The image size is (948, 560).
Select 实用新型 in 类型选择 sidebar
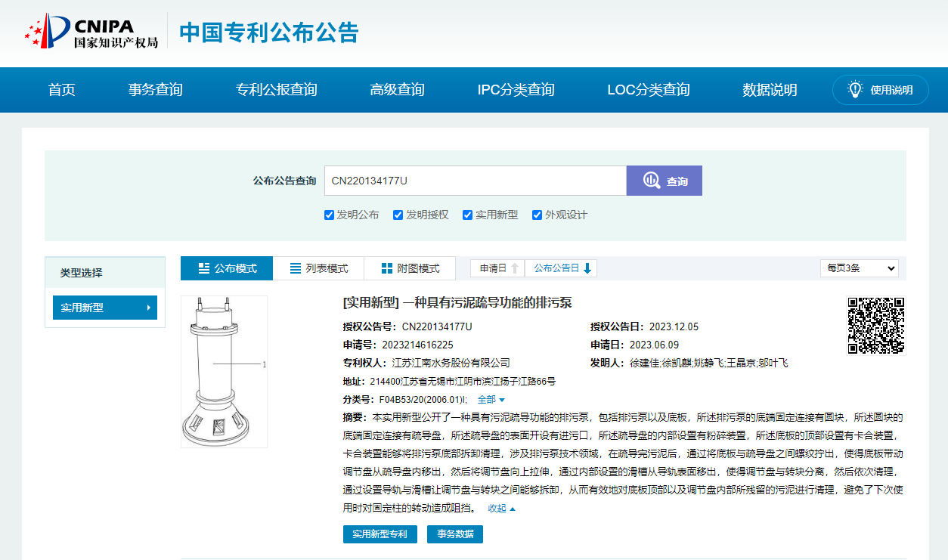pos(105,308)
